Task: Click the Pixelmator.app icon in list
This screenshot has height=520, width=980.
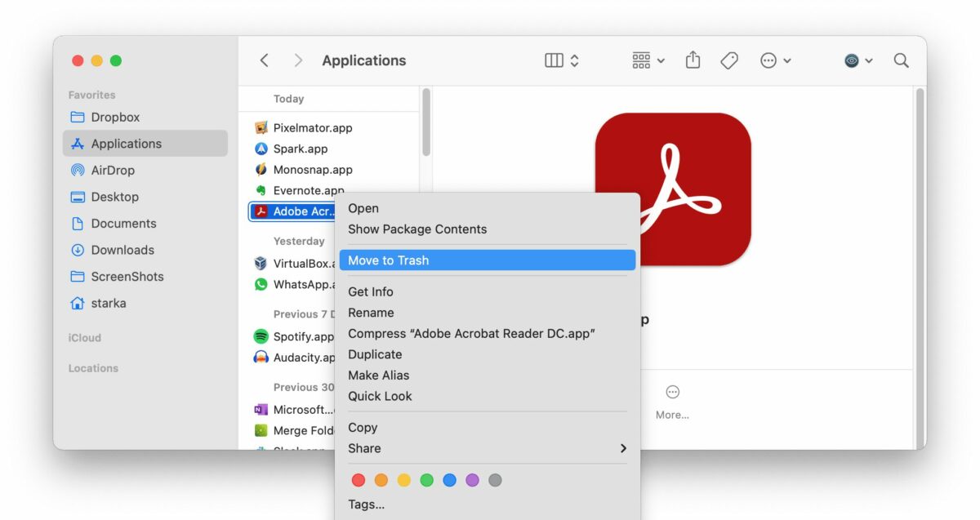Action: point(261,127)
